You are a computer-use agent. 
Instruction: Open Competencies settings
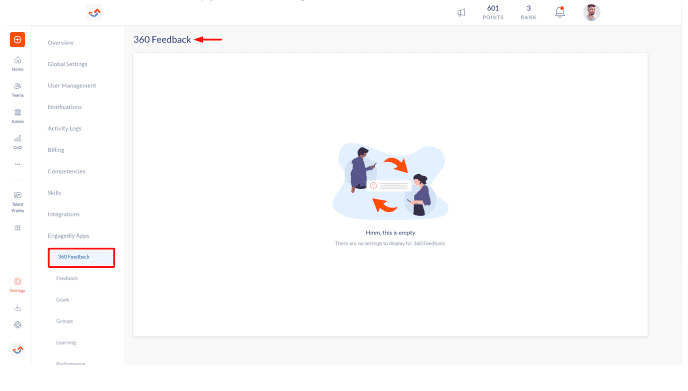(x=66, y=172)
